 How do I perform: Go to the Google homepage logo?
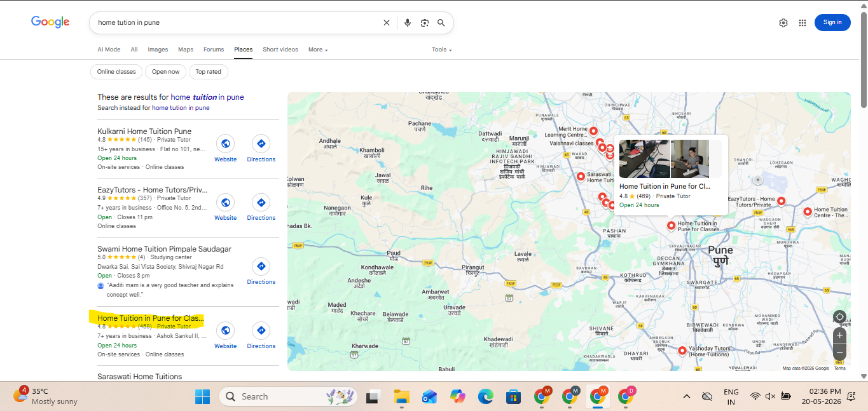point(50,22)
